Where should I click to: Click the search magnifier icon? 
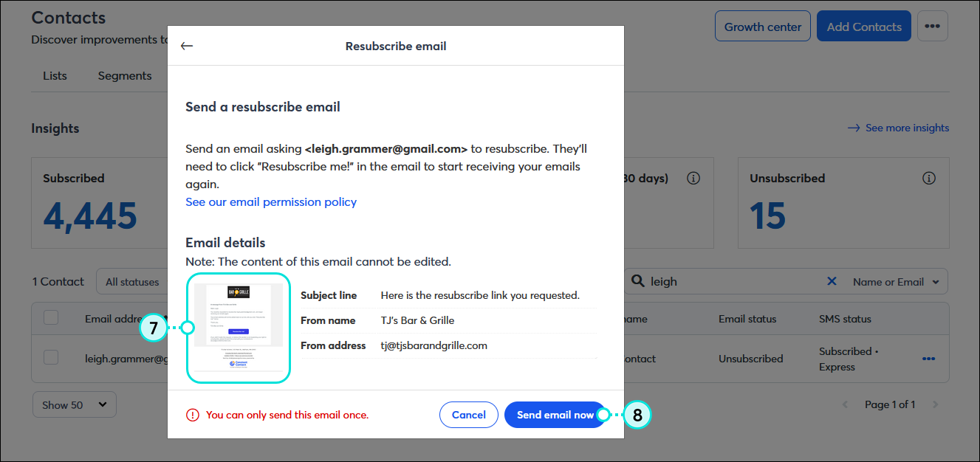(637, 281)
